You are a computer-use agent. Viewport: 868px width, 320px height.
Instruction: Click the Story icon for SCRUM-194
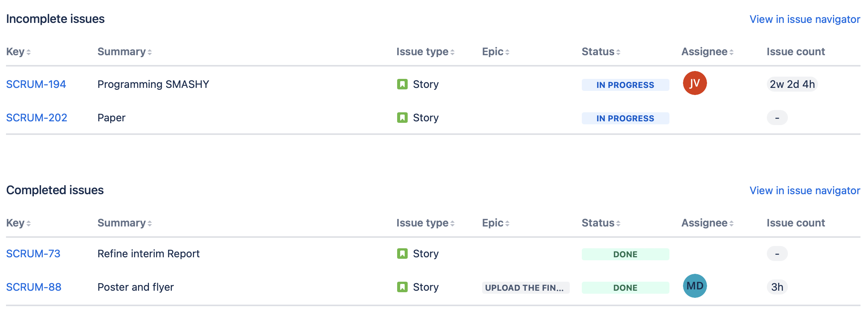click(402, 84)
